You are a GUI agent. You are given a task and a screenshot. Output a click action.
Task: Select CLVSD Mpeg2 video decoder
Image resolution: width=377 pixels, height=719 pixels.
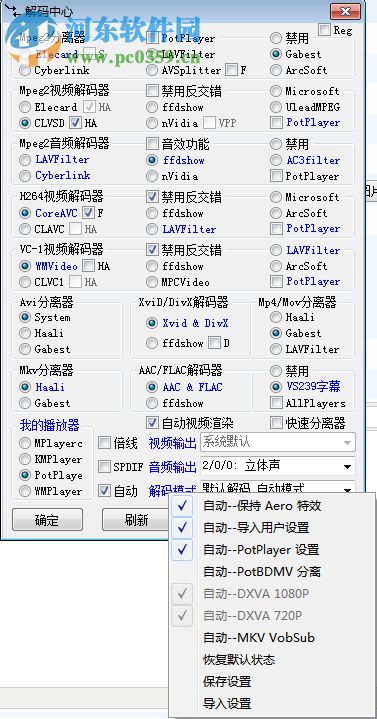pyautogui.click(x=24, y=123)
